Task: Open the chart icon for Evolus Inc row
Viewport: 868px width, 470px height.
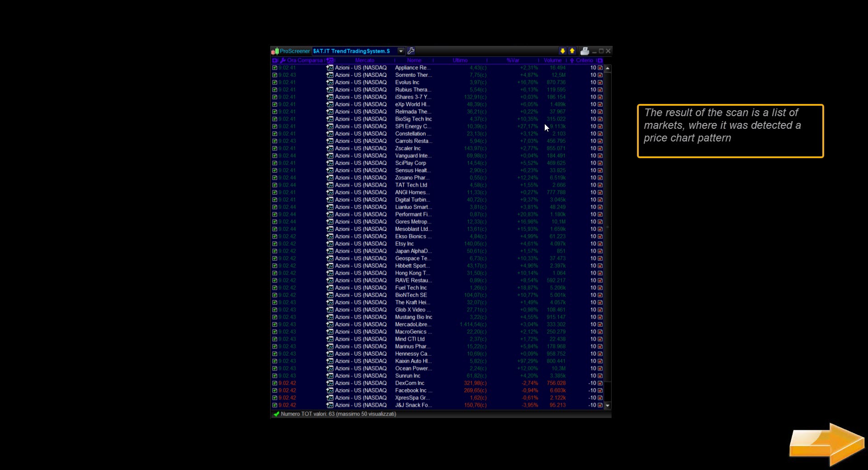Action: pos(330,82)
